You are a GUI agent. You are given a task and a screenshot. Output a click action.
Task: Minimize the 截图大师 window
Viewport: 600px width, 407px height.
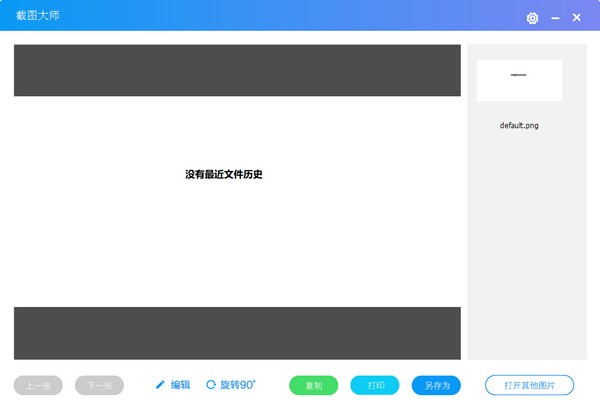point(555,18)
